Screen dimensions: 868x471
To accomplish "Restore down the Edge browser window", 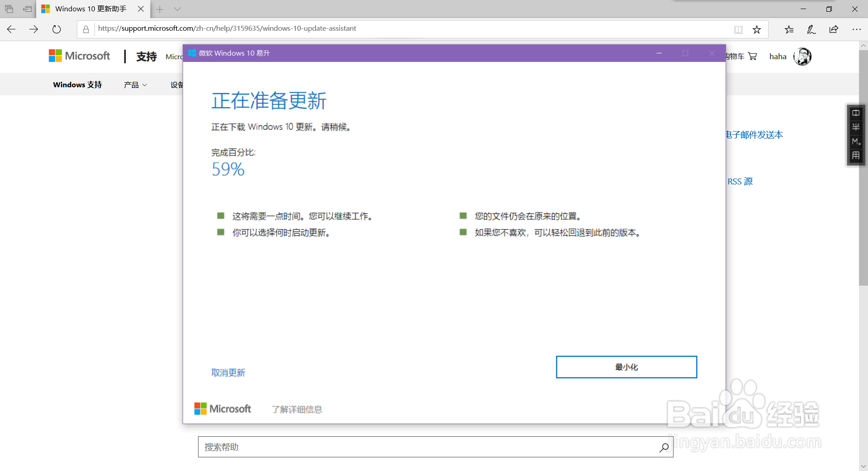I will point(829,9).
